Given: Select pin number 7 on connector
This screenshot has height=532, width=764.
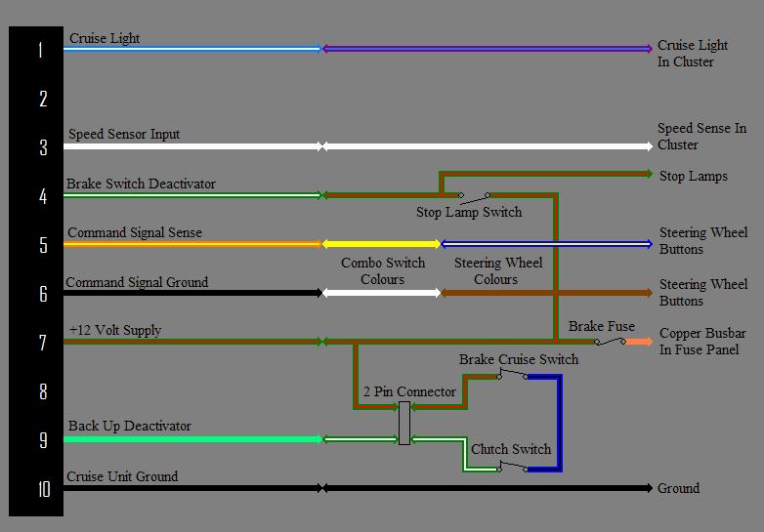Looking at the screenshot, I should (42, 343).
